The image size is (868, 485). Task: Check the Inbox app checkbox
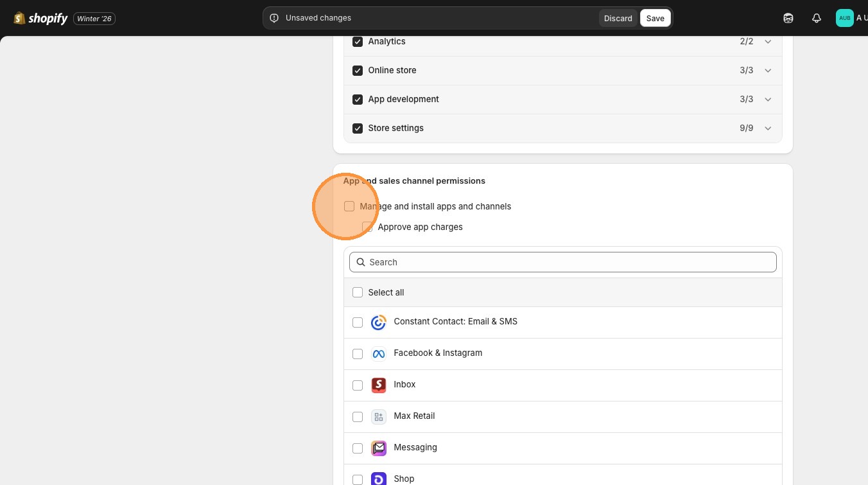click(358, 385)
